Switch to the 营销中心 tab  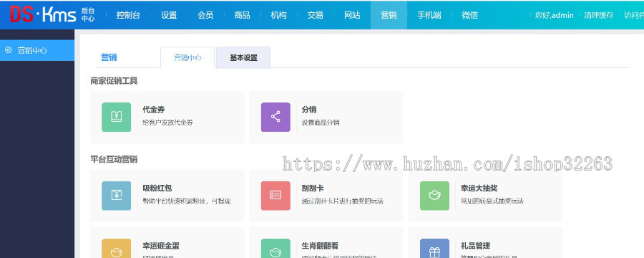click(187, 57)
